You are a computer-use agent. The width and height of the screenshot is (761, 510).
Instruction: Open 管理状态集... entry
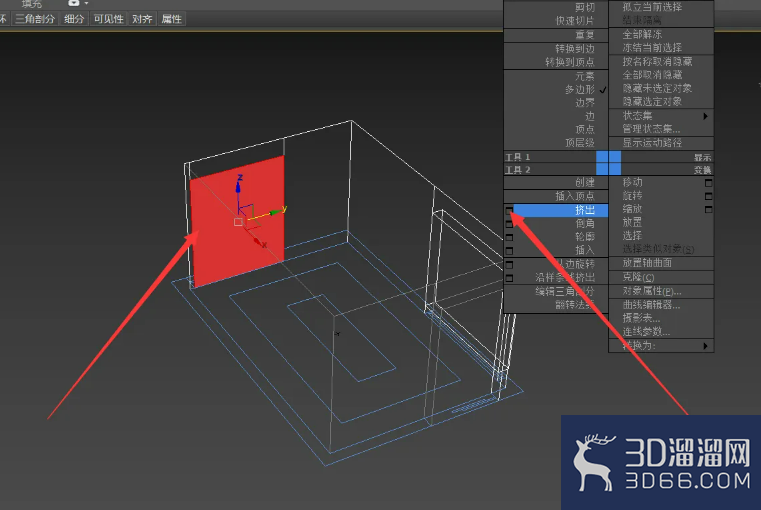pyautogui.click(x=651, y=129)
